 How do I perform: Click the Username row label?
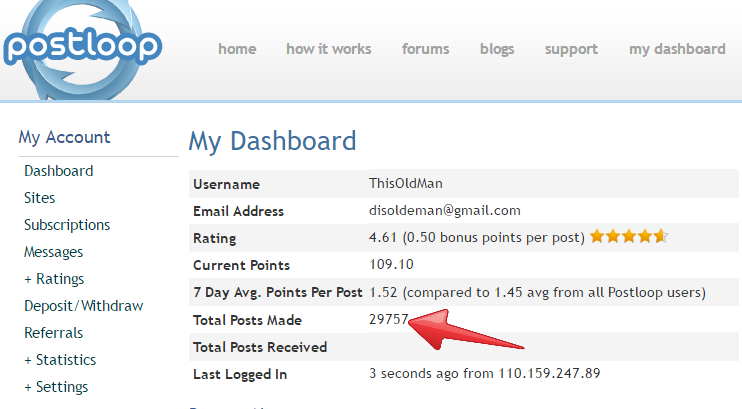click(x=226, y=184)
